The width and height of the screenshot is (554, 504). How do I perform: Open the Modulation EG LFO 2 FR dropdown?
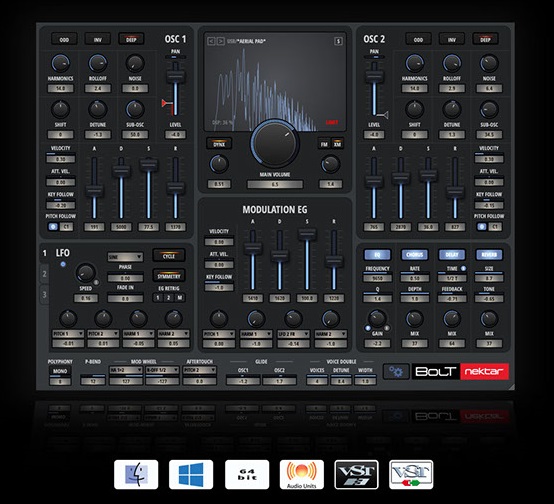click(x=293, y=334)
